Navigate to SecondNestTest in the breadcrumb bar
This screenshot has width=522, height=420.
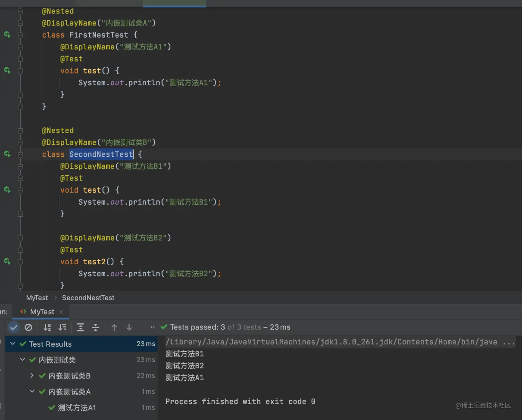coord(88,297)
